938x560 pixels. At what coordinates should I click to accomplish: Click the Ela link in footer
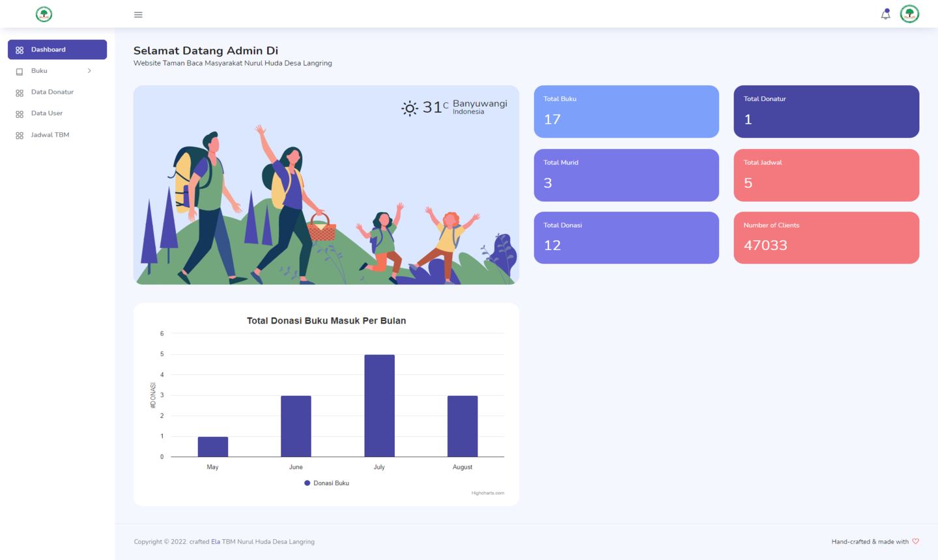(x=216, y=542)
